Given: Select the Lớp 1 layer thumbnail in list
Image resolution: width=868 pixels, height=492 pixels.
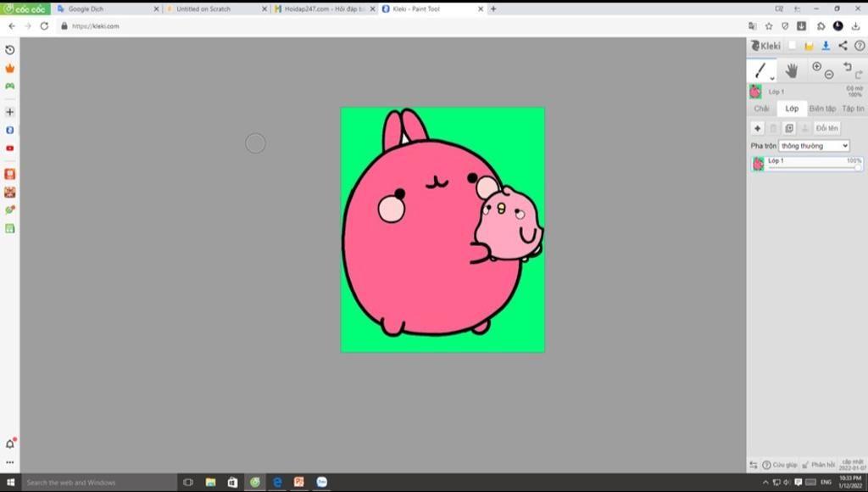Looking at the screenshot, I should [x=758, y=164].
